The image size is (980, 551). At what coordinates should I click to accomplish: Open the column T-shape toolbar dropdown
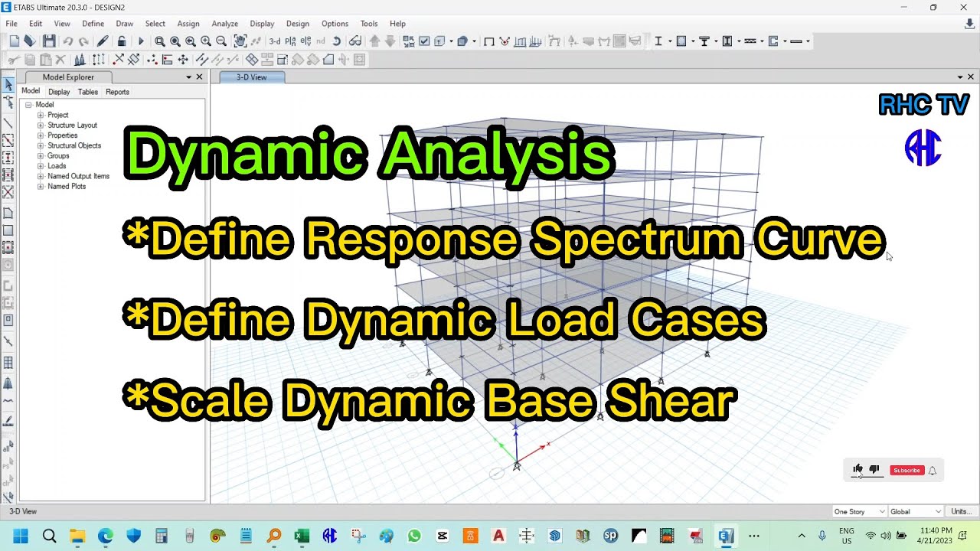coord(715,41)
